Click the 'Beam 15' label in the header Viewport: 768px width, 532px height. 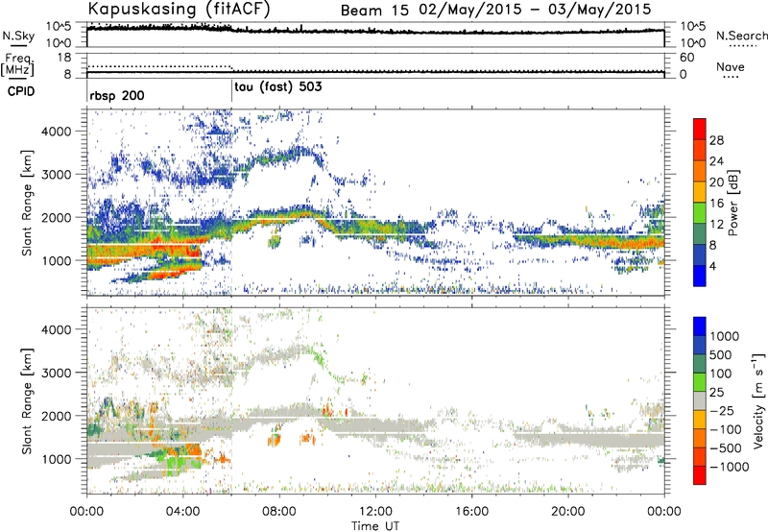click(374, 10)
